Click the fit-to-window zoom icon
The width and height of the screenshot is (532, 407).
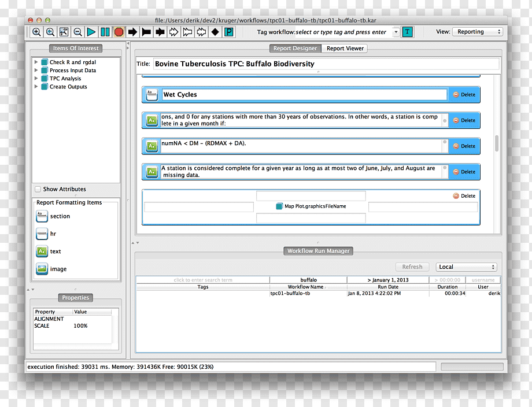[64, 32]
